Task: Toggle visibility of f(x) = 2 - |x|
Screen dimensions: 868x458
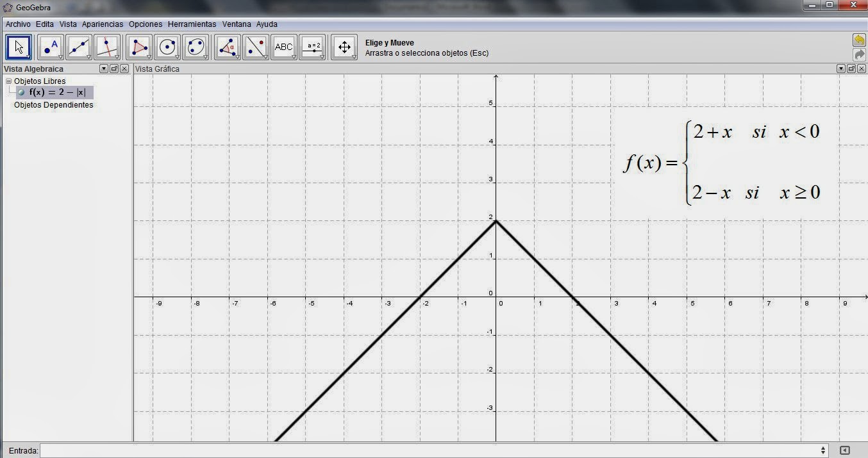Action: point(20,92)
